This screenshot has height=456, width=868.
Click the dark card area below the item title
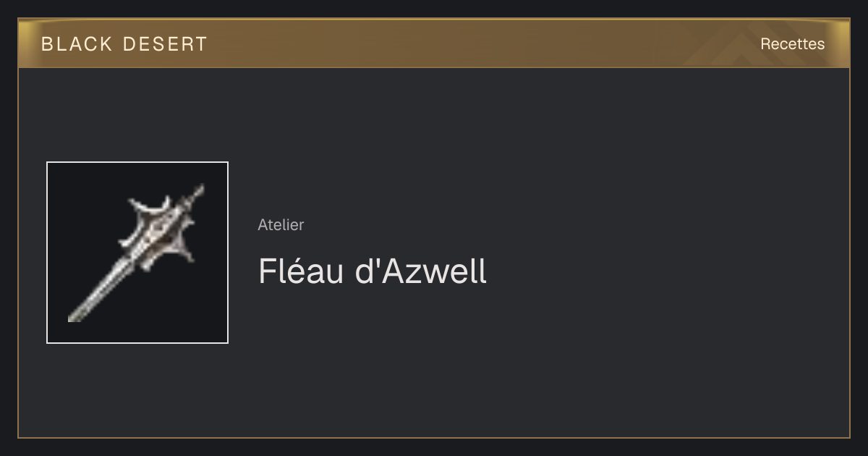tap(434, 369)
